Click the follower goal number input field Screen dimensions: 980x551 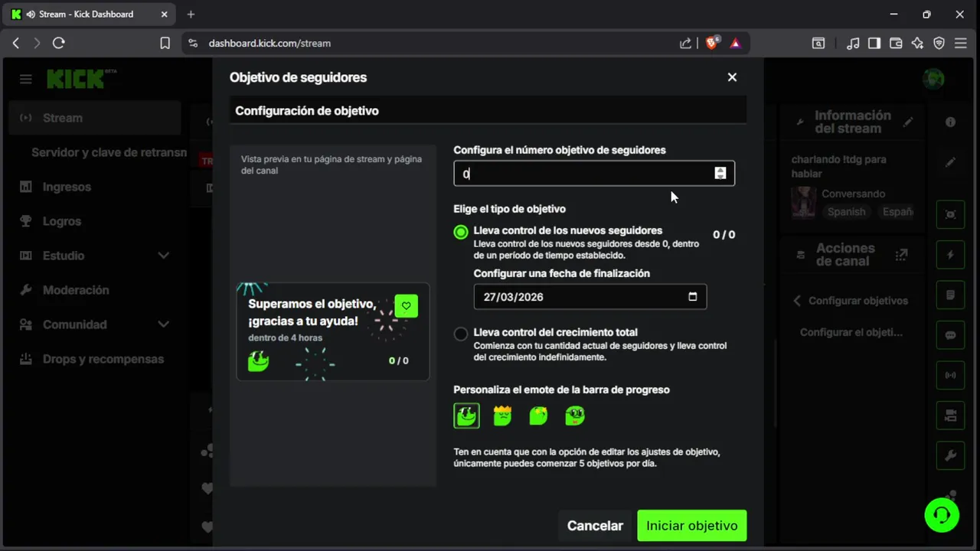594,174
